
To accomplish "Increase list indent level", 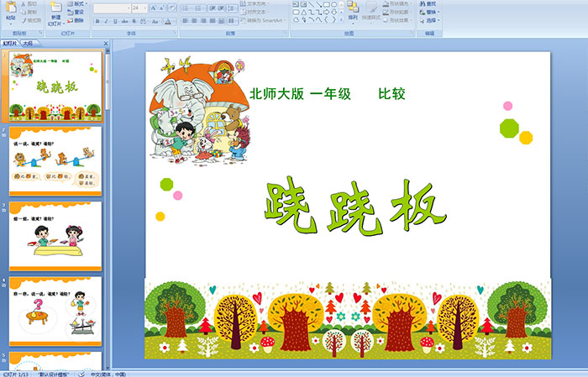I will pos(221,8).
